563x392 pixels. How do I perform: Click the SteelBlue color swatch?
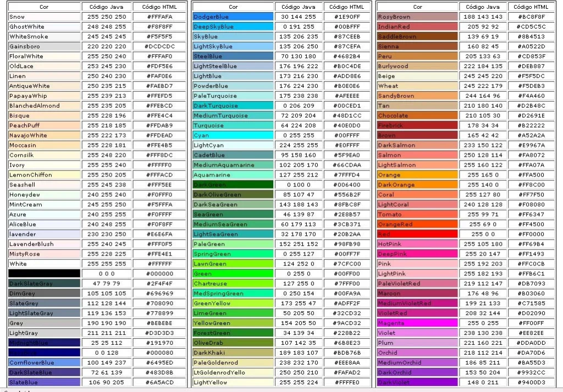coord(233,57)
